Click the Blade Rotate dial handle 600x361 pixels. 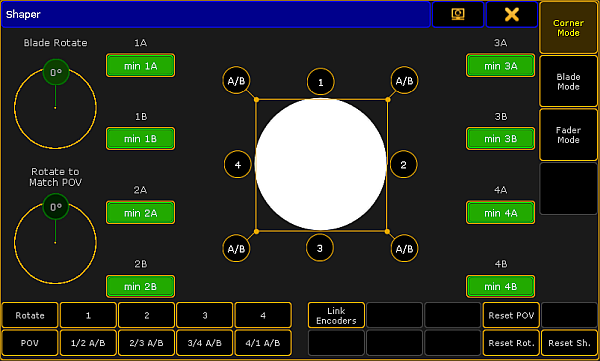click(56, 72)
